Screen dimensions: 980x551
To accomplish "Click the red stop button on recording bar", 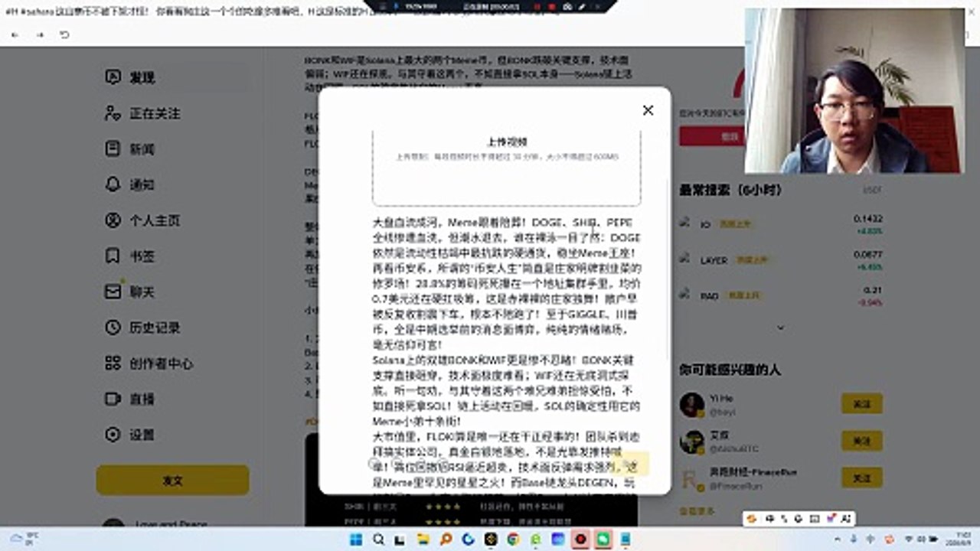I will (551, 6).
